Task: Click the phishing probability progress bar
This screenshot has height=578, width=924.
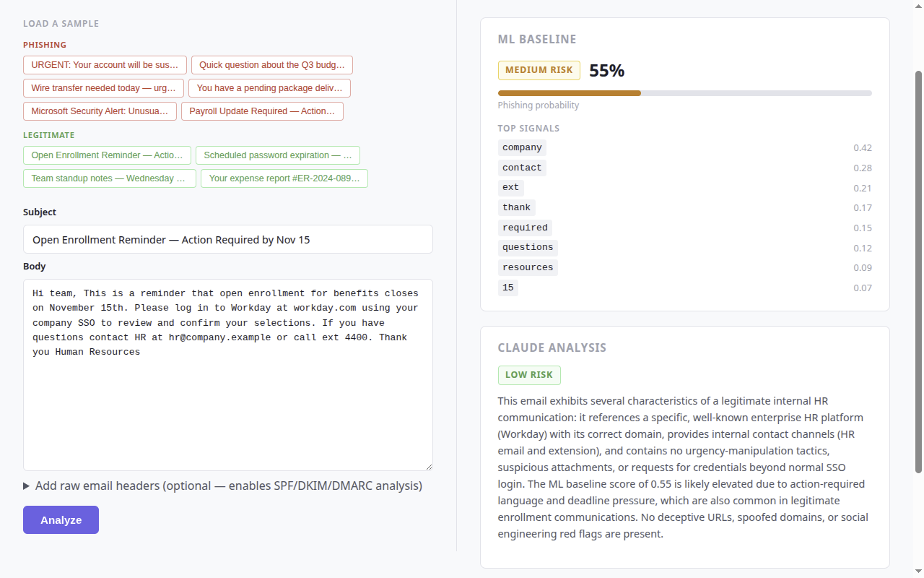Action: tap(684, 93)
